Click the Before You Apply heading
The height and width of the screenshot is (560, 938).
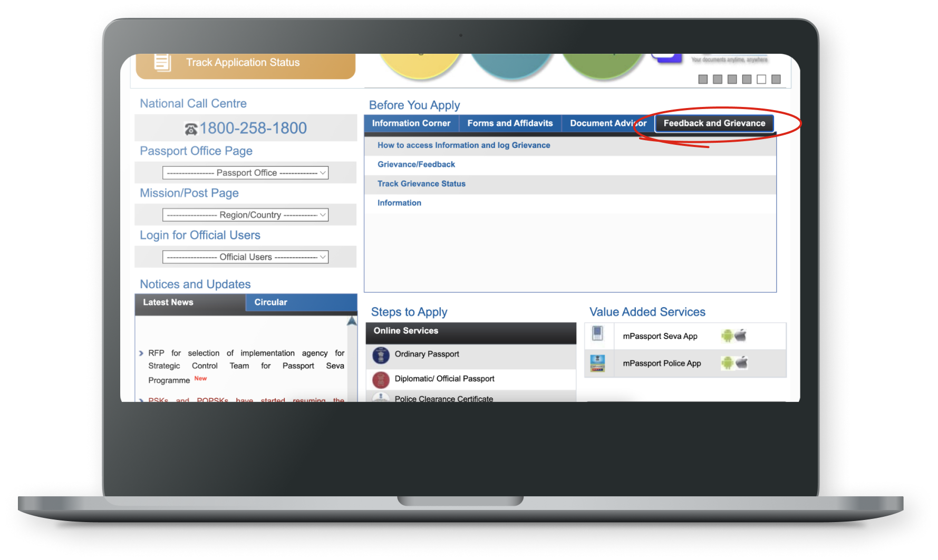pyautogui.click(x=414, y=105)
